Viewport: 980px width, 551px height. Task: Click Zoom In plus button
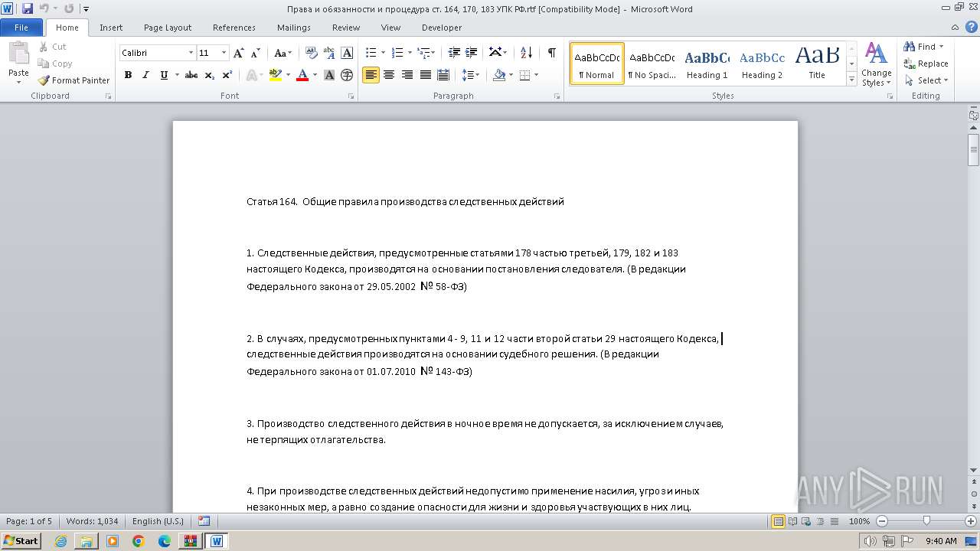click(x=972, y=521)
